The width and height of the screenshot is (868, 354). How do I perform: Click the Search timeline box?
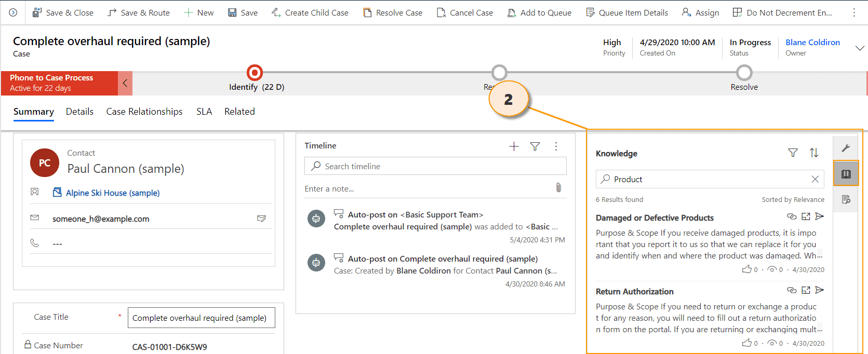pos(435,166)
